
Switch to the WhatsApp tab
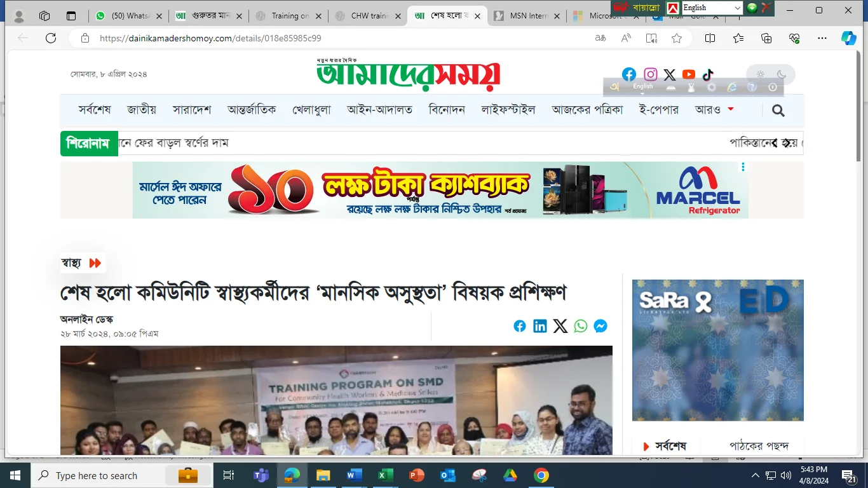point(128,16)
